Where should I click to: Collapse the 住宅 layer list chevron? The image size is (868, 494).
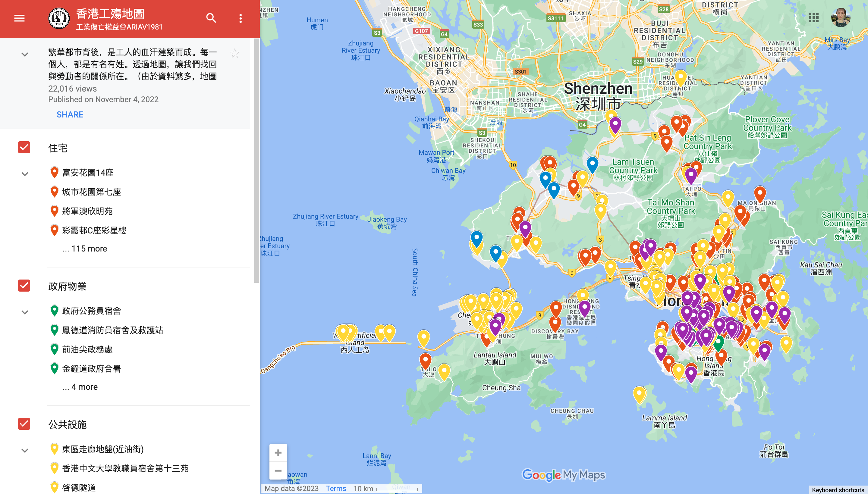[25, 174]
